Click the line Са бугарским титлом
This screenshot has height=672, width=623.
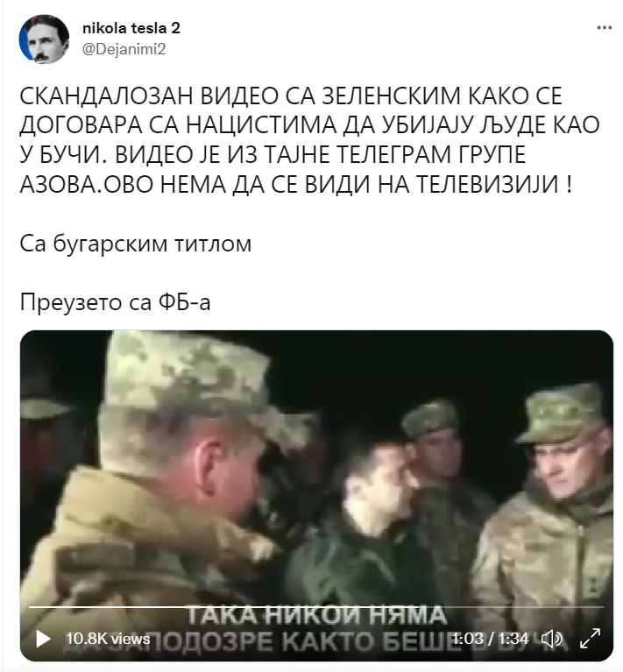pyautogui.click(x=136, y=244)
